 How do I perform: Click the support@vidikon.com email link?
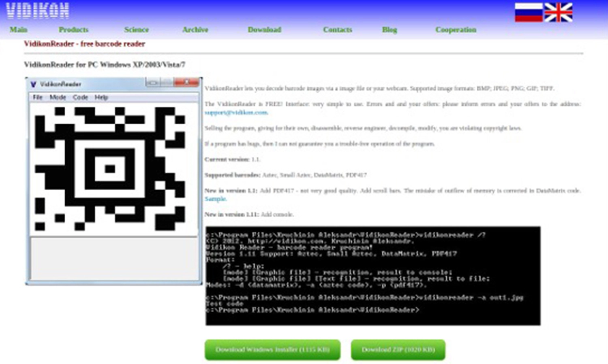click(x=236, y=113)
